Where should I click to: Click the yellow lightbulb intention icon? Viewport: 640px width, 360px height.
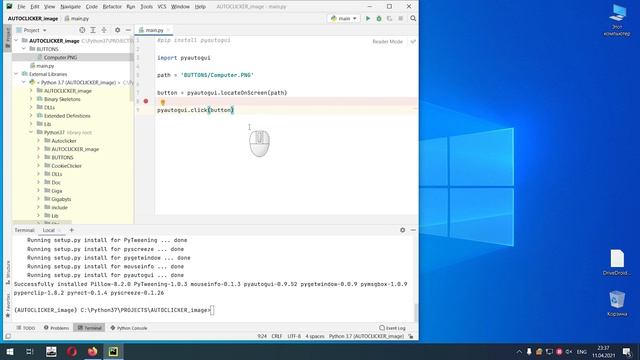coord(162,102)
